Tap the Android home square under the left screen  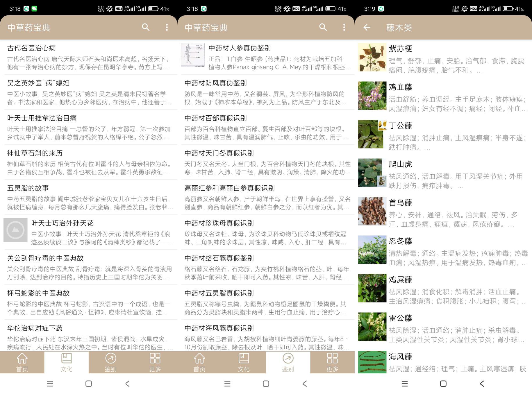pyautogui.click(x=89, y=384)
